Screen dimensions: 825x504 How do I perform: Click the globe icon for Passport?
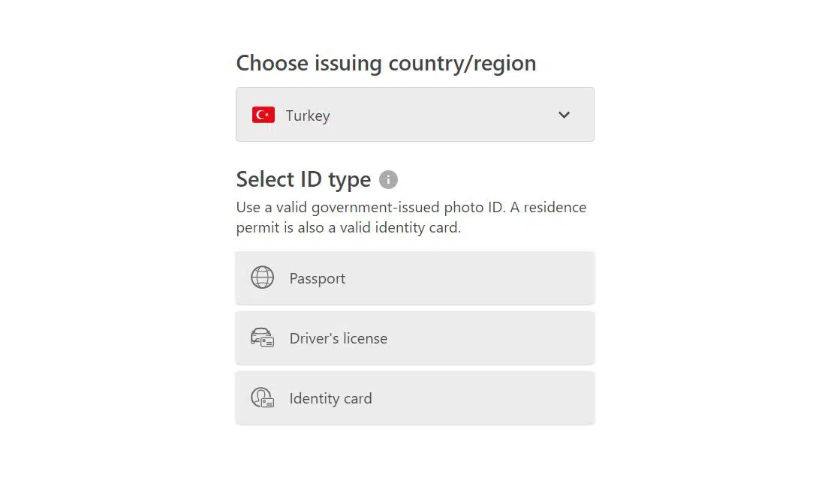[x=262, y=277]
